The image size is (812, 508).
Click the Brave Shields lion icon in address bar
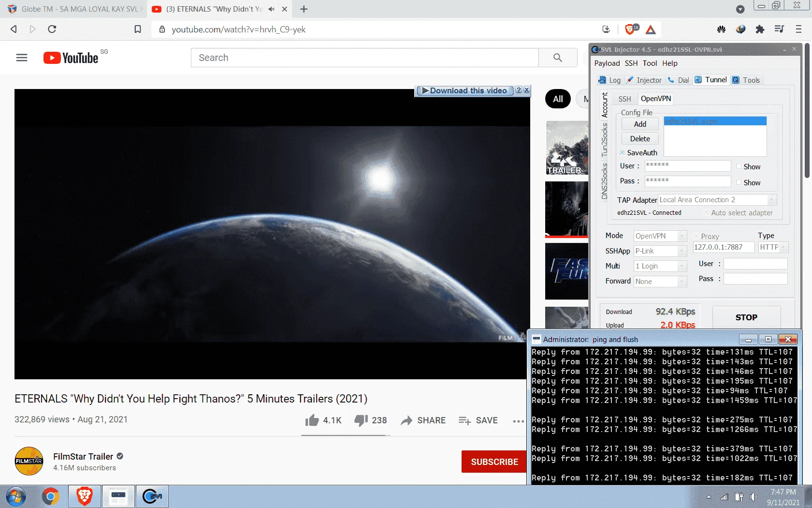pos(630,29)
